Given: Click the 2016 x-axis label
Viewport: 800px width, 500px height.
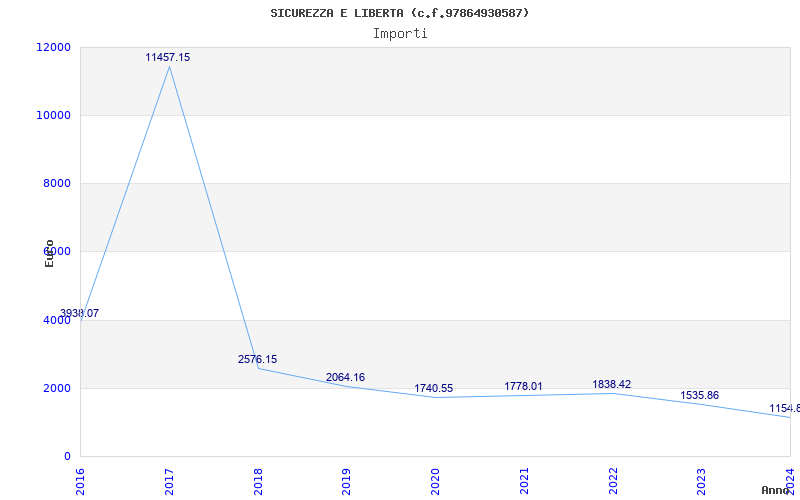Looking at the screenshot, I should click(x=80, y=481).
